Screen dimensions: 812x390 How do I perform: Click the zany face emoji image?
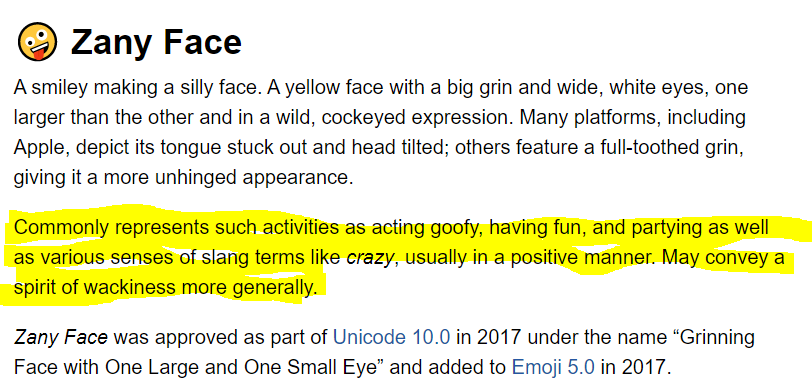37,42
